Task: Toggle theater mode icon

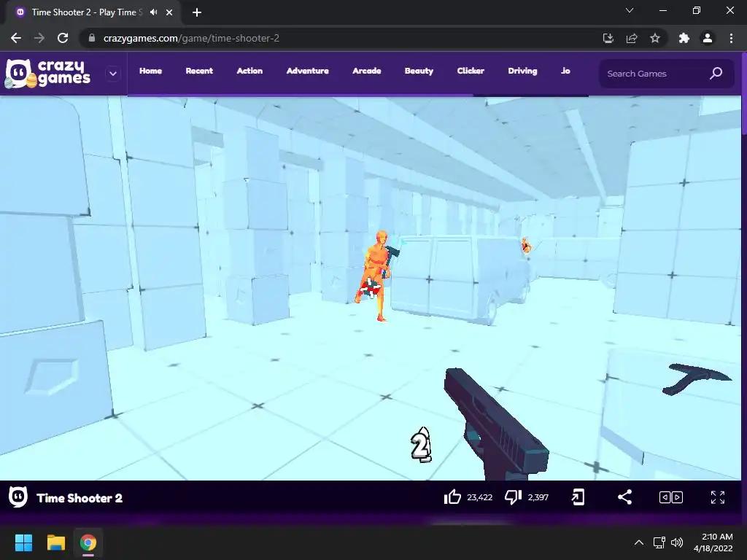Action: click(x=671, y=497)
